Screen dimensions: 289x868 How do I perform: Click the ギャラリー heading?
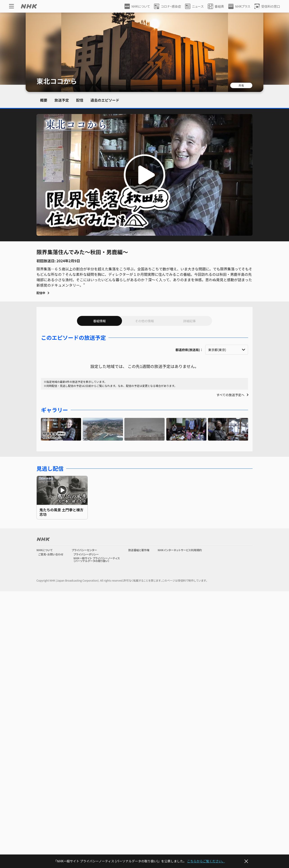(x=54, y=410)
